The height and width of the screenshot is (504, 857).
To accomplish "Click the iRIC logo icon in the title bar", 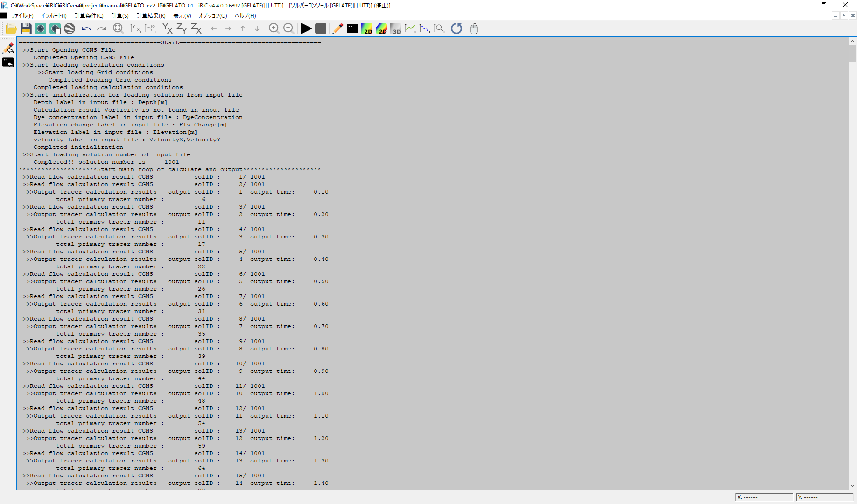I will (x=4, y=5).
